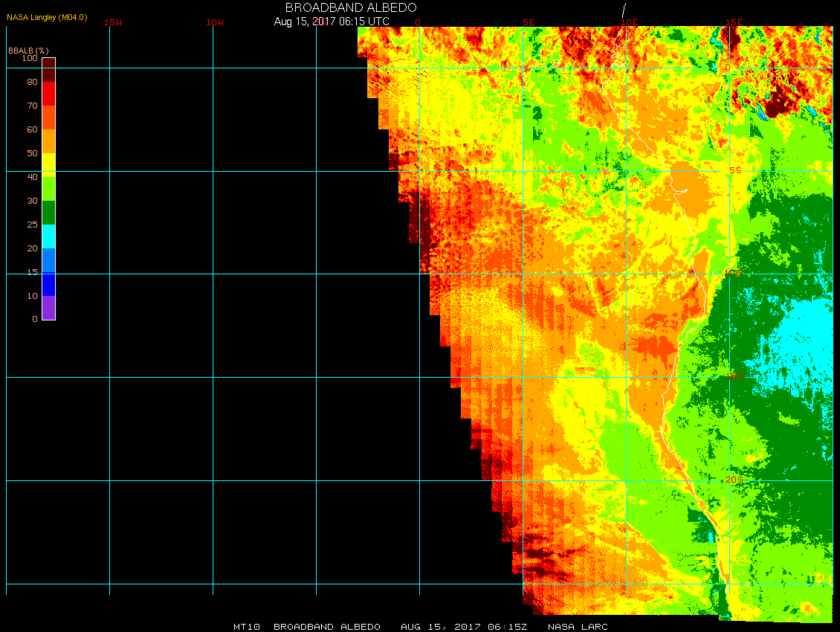Click the 5E longitude label
Image resolution: width=840 pixels, height=632 pixels.
529,22
